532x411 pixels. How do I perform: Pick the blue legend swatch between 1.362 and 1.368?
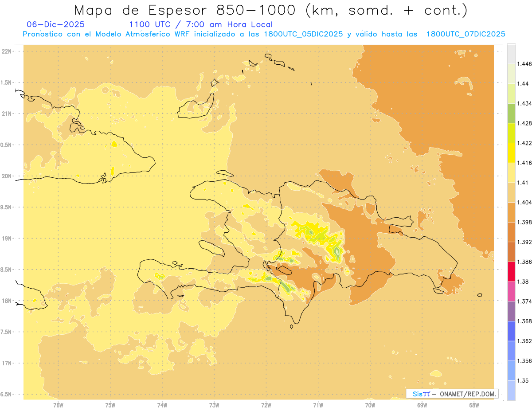point(511,331)
